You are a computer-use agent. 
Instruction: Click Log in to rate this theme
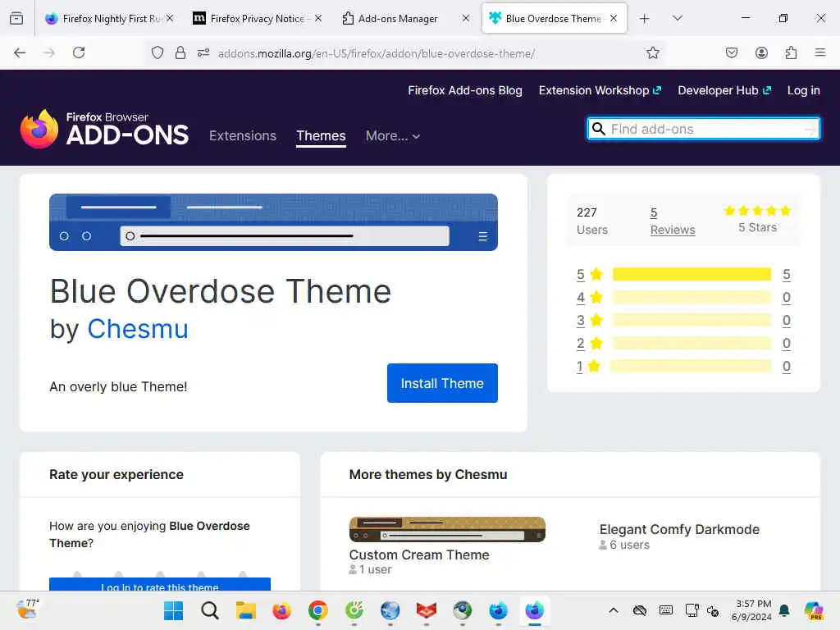[160, 584]
